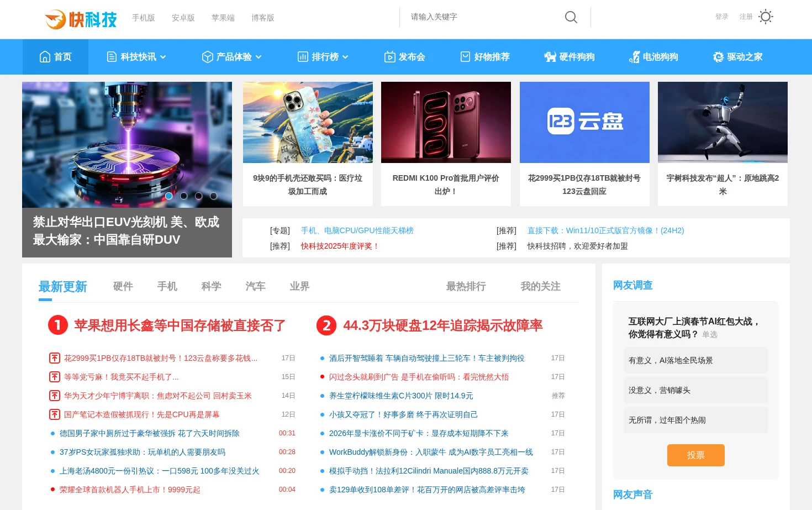Screen dimensions: 812x510
Task: Open the 我的关注 tab
Action: [540, 286]
